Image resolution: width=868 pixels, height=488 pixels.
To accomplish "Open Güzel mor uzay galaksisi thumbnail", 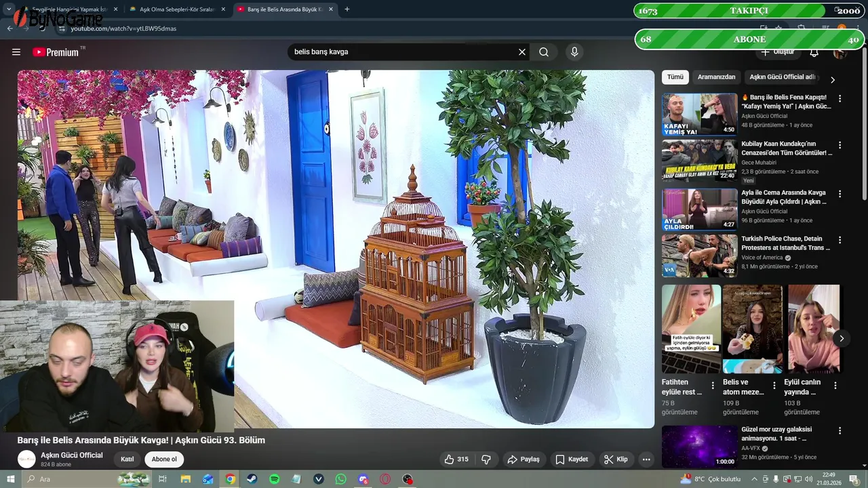I will [x=699, y=447].
